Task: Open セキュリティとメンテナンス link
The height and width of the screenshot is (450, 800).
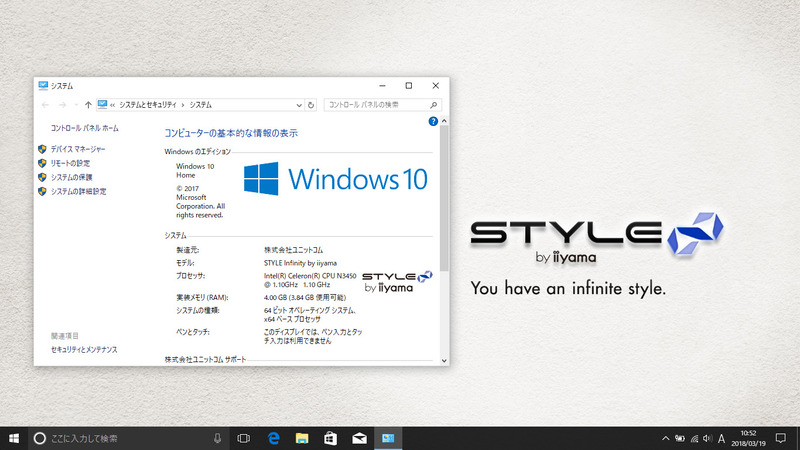Action: click(x=84, y=349)
